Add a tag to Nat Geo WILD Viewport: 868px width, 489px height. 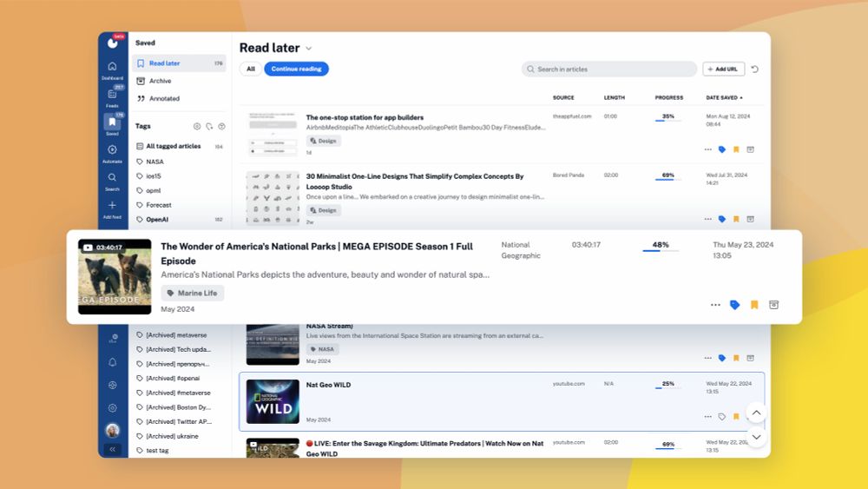tap(722, 416)
